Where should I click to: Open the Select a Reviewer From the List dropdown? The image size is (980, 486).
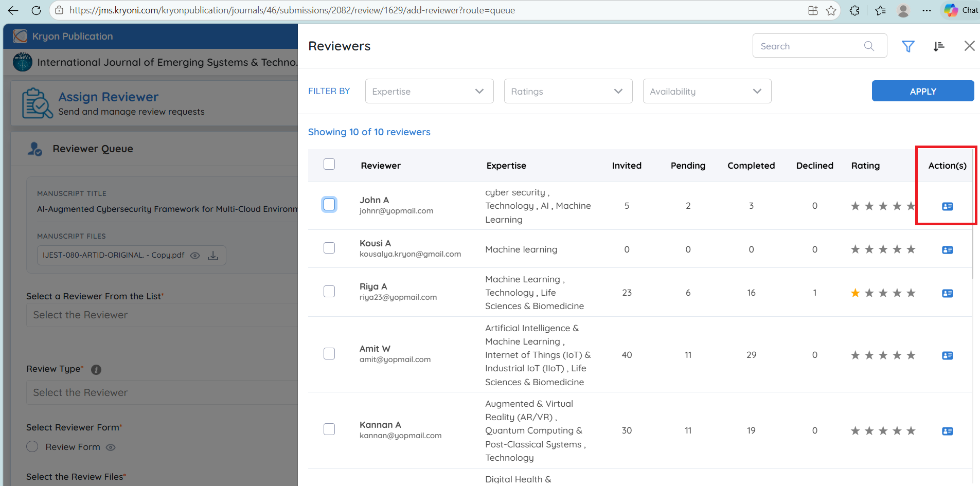(x=162, y=315)
